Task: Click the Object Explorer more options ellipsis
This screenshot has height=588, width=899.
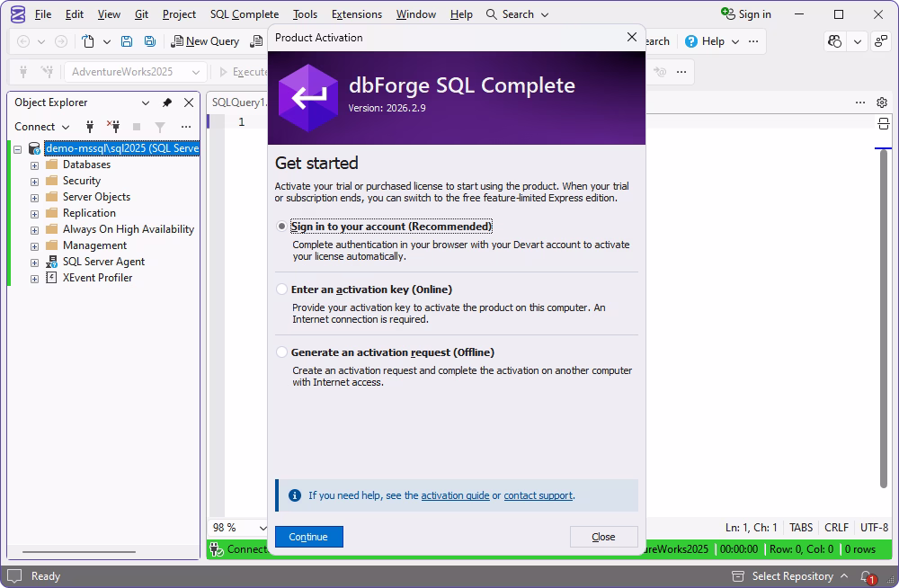Action: (x=186, y=127)
